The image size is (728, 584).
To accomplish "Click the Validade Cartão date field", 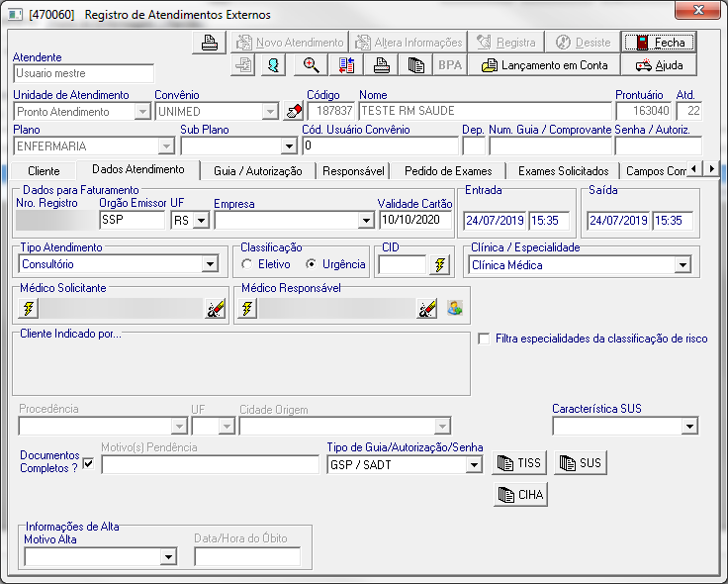I will tap(415, 220).
